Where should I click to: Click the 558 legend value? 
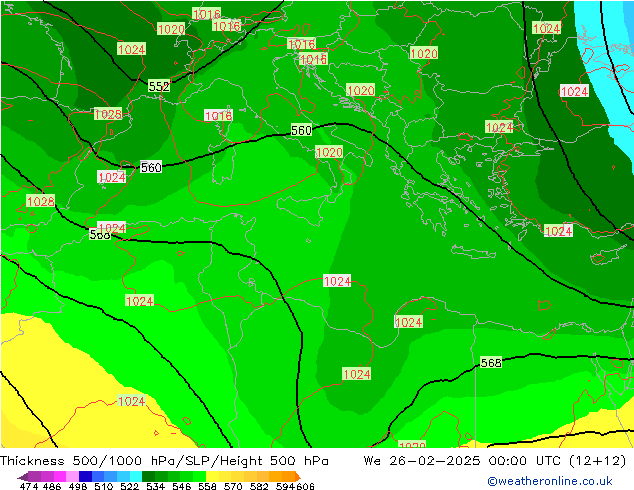(x=207, y=486)
